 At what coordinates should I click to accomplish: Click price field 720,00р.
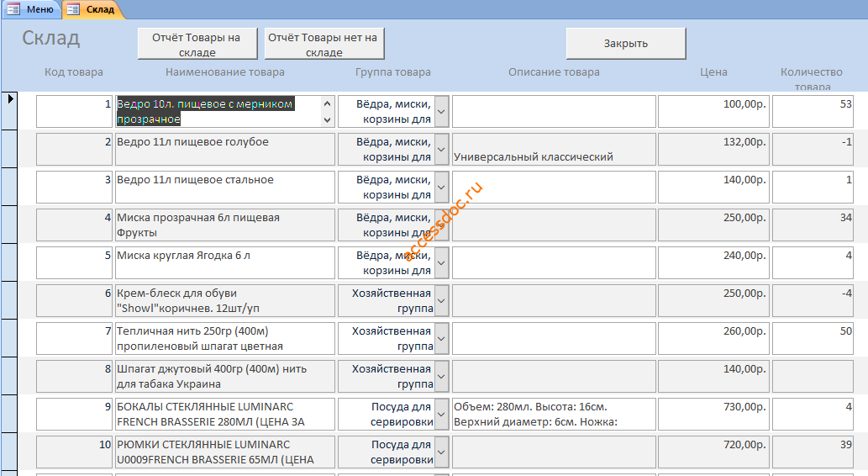pyautogui.click(x=713, y=452)
